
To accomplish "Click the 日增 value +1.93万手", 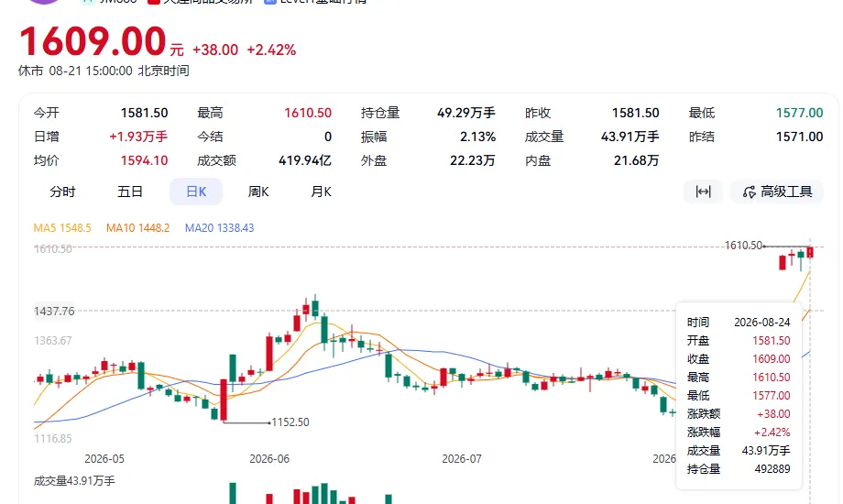I will coord(138,137).
